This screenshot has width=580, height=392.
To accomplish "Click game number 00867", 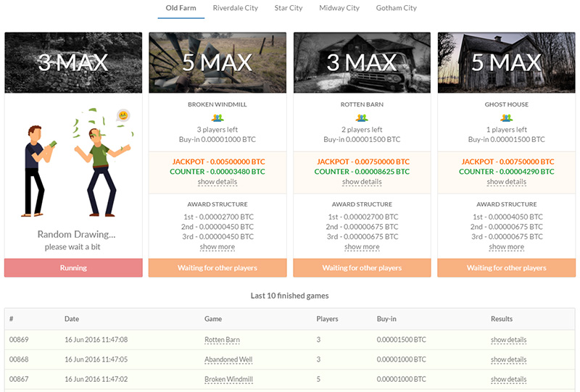I will 19,379.
